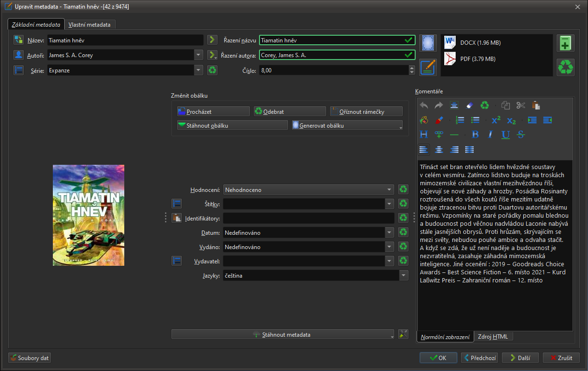Screen dimensions: 588x371
Task: Copy selection using the comments copy icon
Action: coord(506,106)
